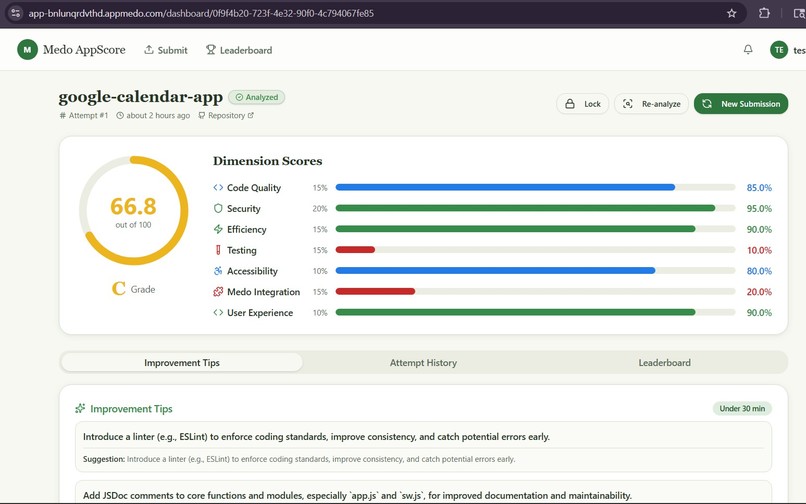This screenshot has width=806, height=504.
Task: Switch to the Attempt History tab
Action: point(423,363)
